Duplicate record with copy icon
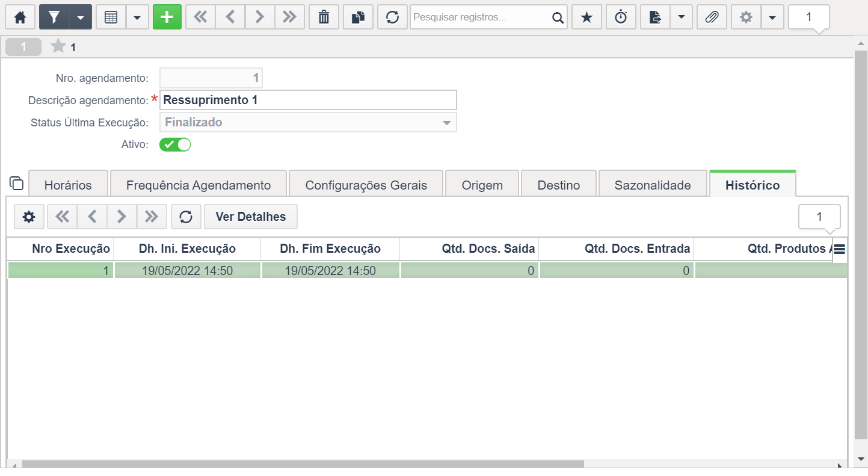 359,17
